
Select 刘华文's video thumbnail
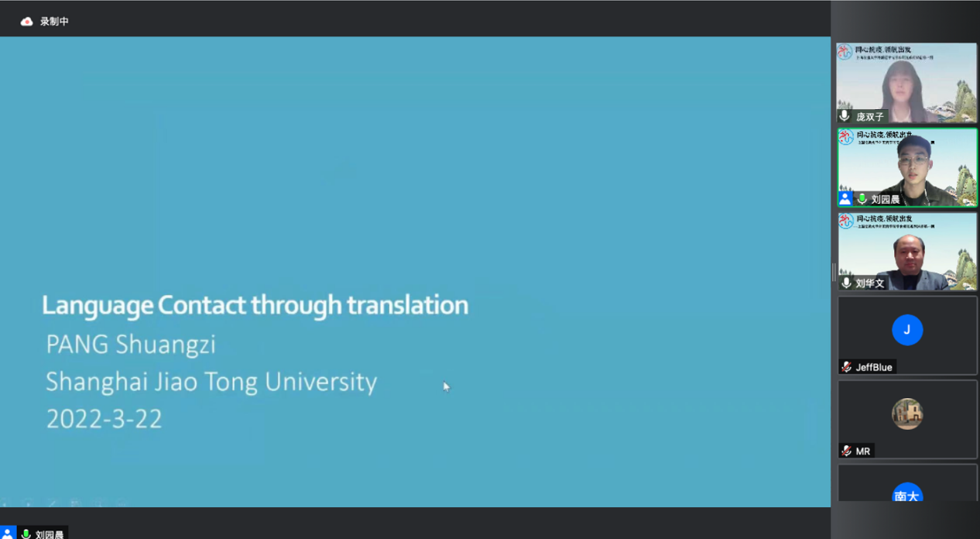tap(906, 251)
